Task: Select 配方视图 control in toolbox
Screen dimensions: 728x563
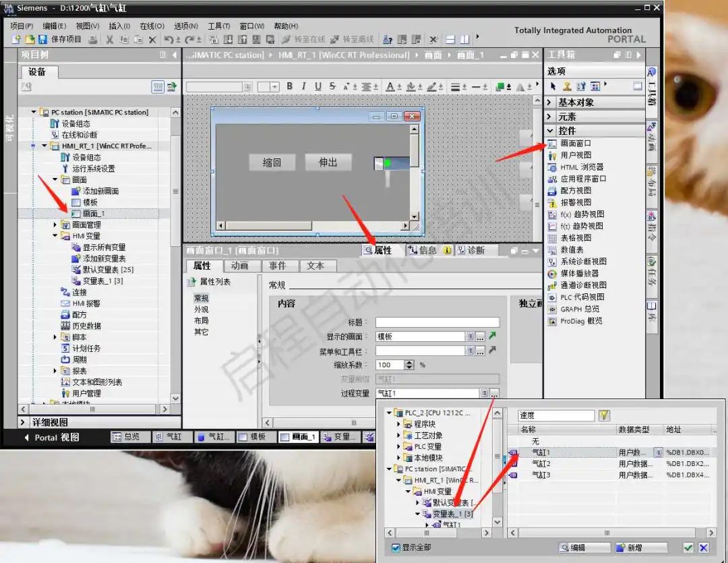Action: 569,190
